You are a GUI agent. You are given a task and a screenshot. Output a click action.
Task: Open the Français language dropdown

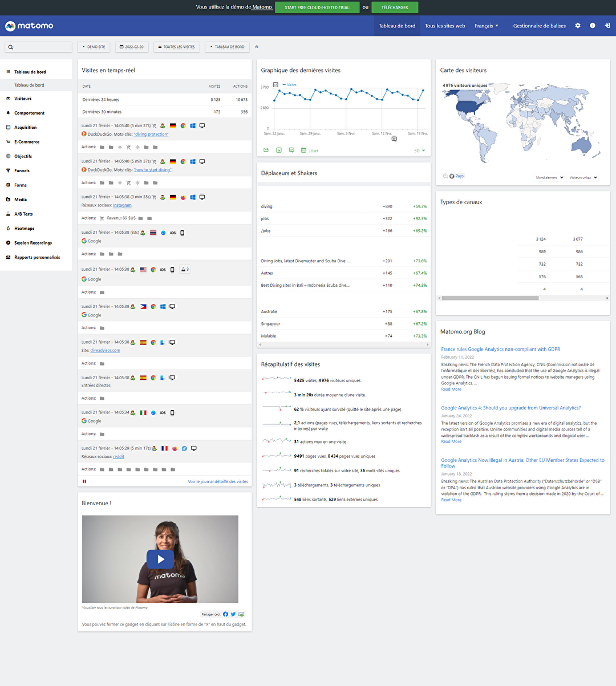[x=487, y=26]
